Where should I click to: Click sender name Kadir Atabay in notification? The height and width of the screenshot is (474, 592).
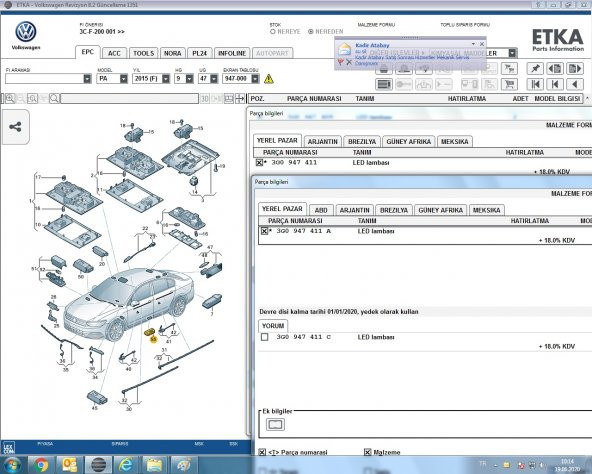372,45
